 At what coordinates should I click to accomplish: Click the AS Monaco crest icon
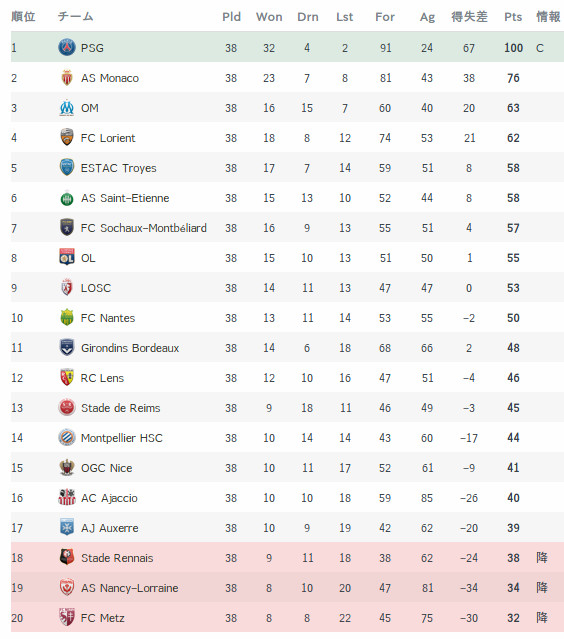67,77
